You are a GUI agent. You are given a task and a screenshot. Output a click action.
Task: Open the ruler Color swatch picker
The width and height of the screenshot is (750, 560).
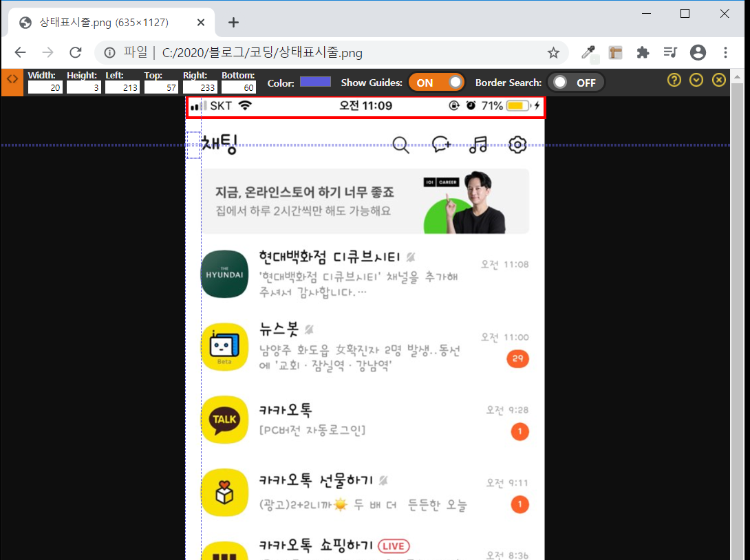315,81
